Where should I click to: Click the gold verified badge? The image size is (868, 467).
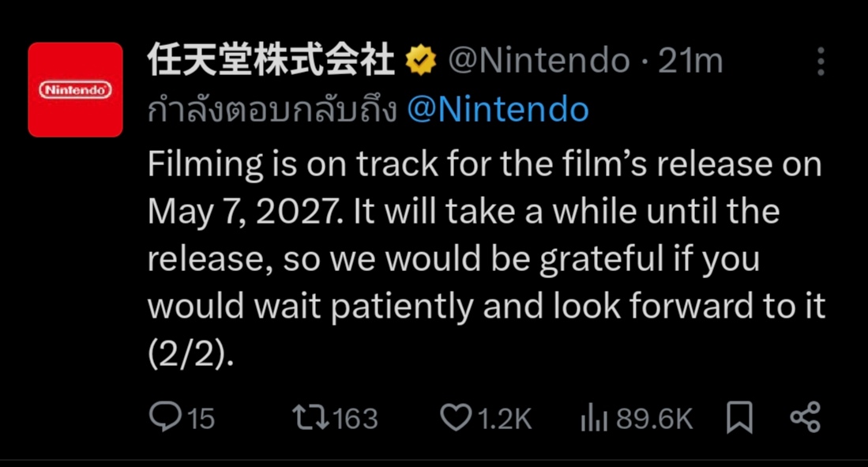(421, 62)
